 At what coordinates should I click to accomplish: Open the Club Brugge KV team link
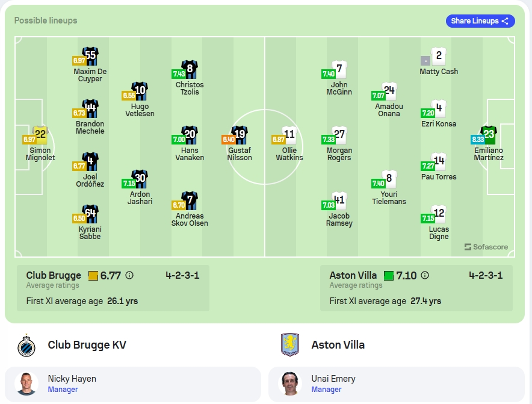click(87, 345)
